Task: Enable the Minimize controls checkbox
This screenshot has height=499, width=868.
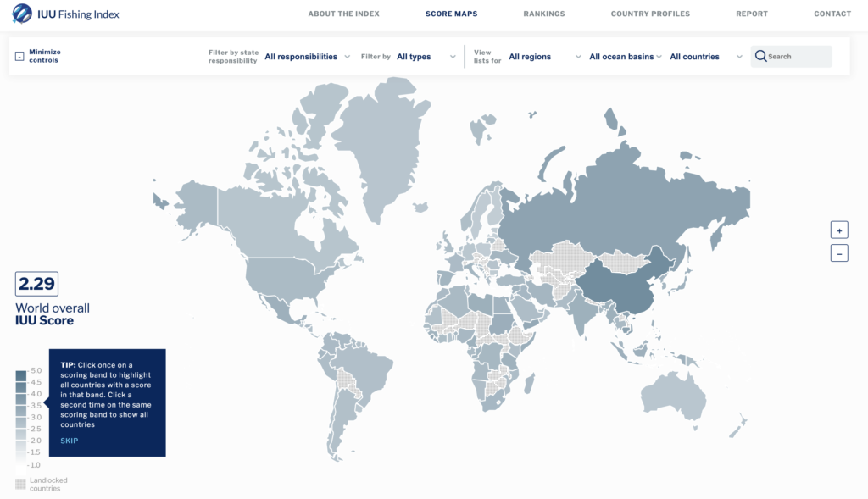Action: 19,54
